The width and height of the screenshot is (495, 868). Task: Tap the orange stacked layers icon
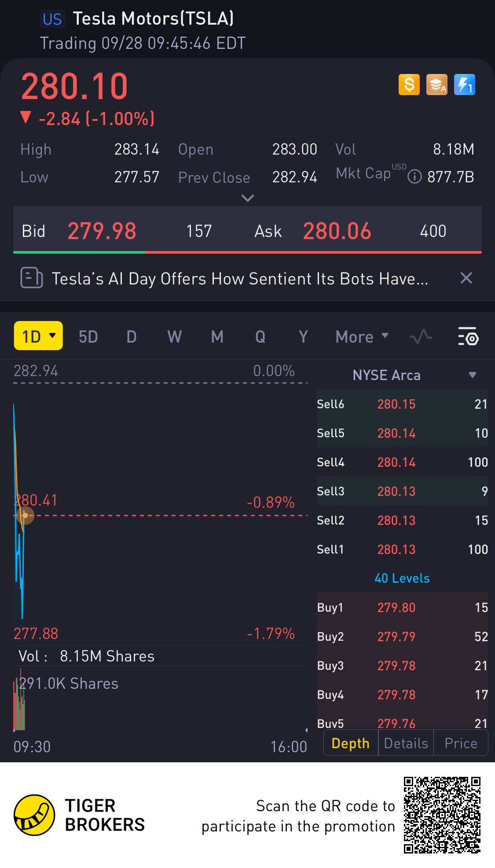click(436, 85)
